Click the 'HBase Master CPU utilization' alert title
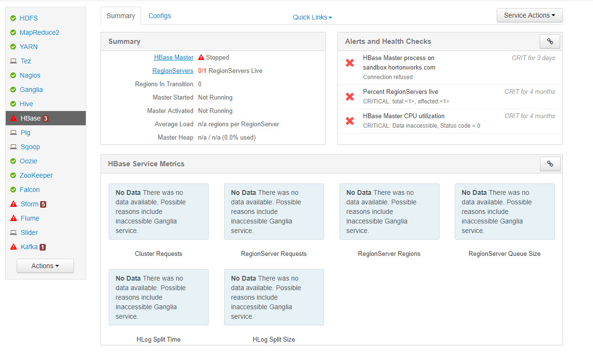 click(x=404, y=116)
